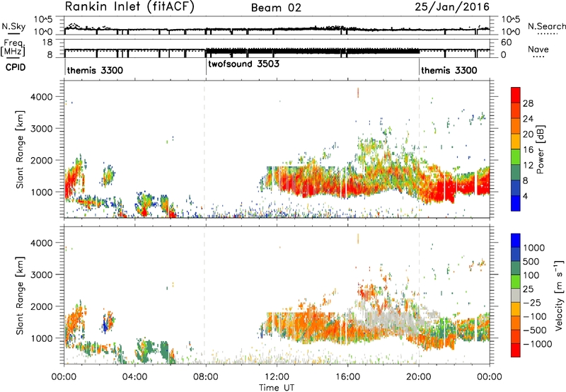Click the '12:00' time tick label
566x392 pixels.
pyautogui.click(x=277, y=377)
